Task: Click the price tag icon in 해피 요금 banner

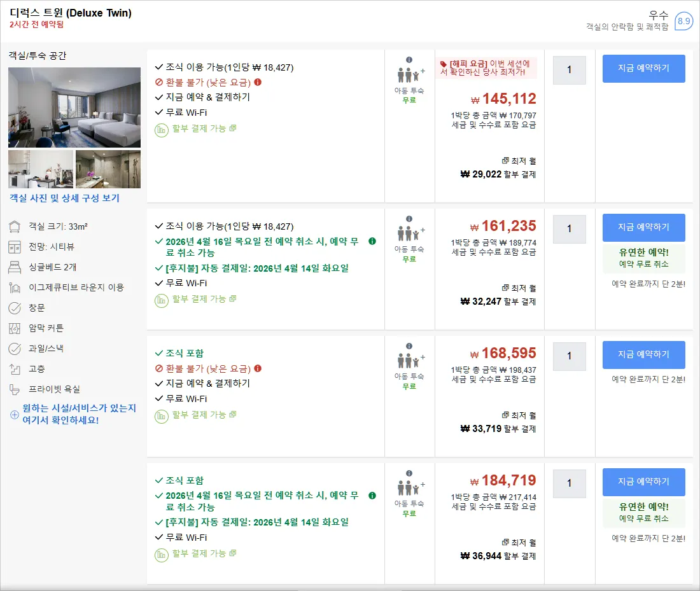Action: coord(444,64)
